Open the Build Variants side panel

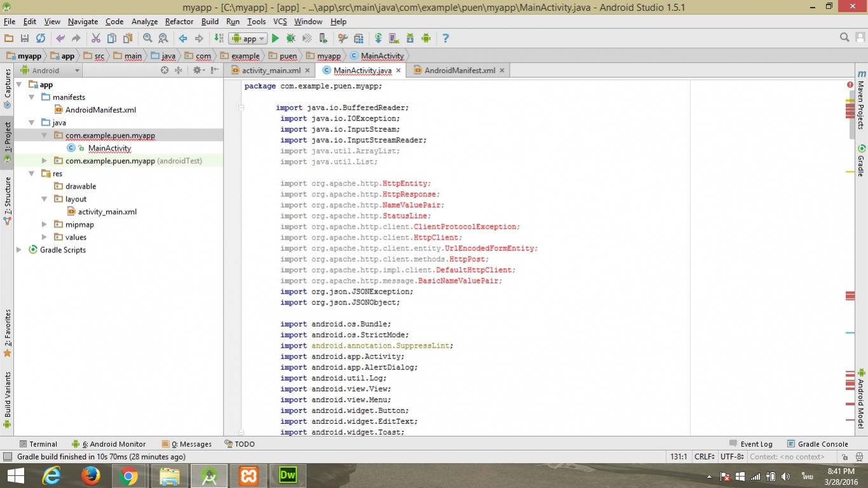(x=8, y=399)
